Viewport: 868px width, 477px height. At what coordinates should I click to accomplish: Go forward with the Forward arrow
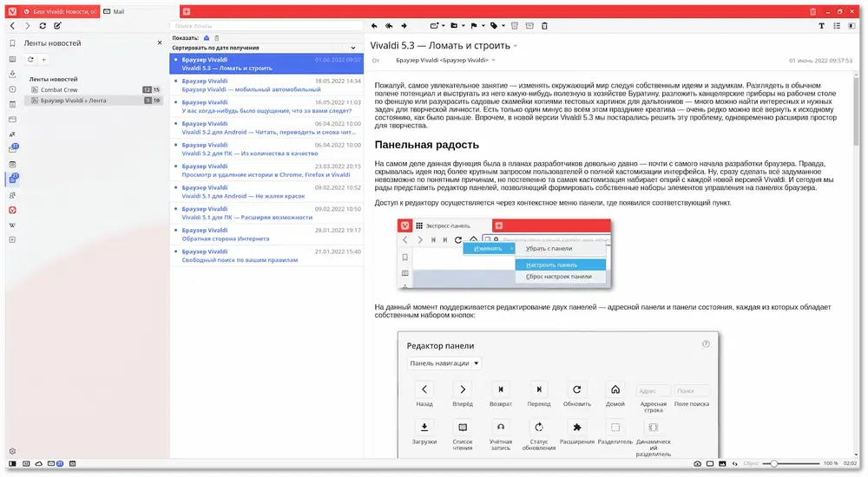point(27,26)
